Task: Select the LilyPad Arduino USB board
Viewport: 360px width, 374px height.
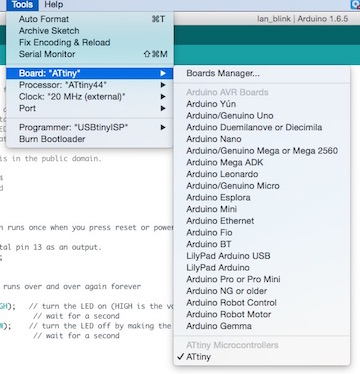Action: pyautogui.click(x=262, y=256)
